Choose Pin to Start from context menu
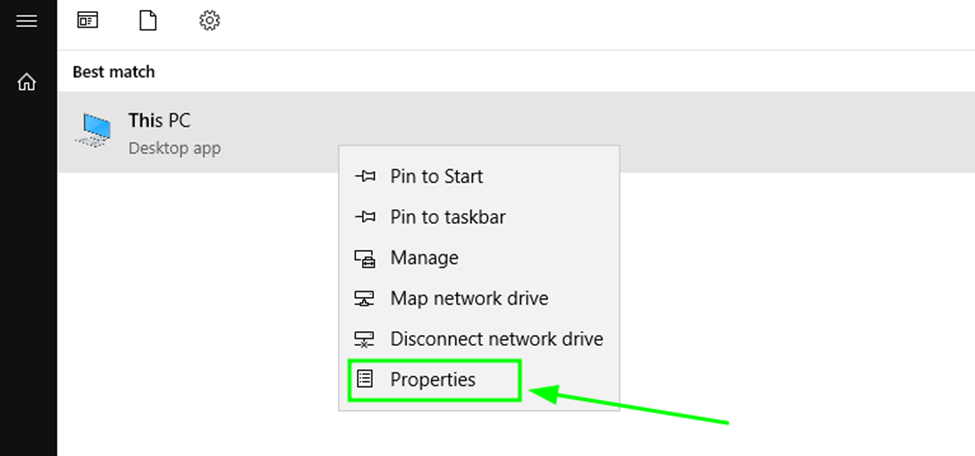 tap(436, 177)
